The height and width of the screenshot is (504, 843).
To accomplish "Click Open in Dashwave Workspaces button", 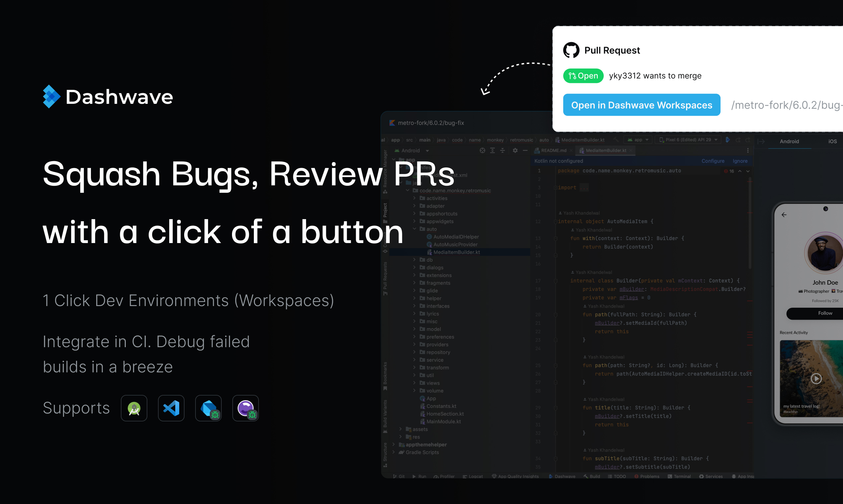I will (x=642, y=105).
